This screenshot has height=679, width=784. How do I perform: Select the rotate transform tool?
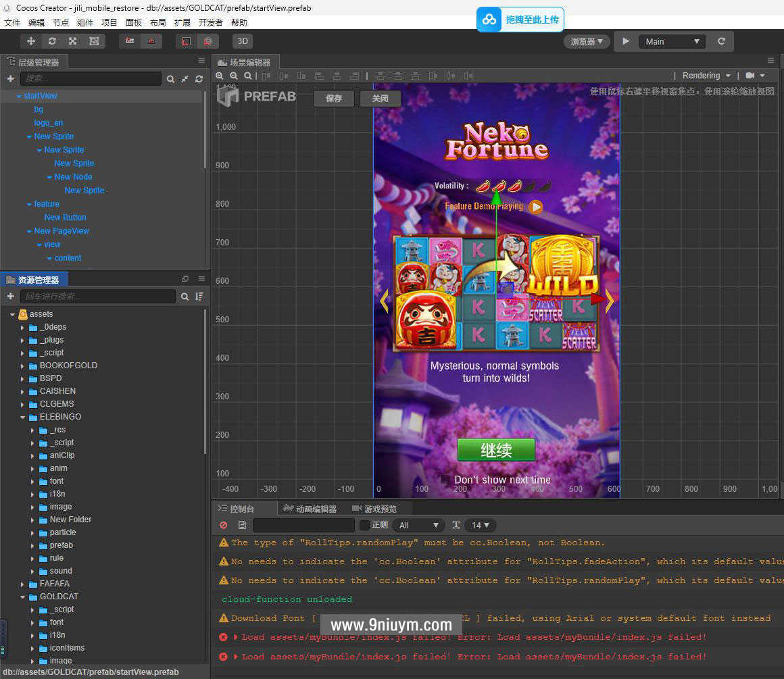point(52,41)
